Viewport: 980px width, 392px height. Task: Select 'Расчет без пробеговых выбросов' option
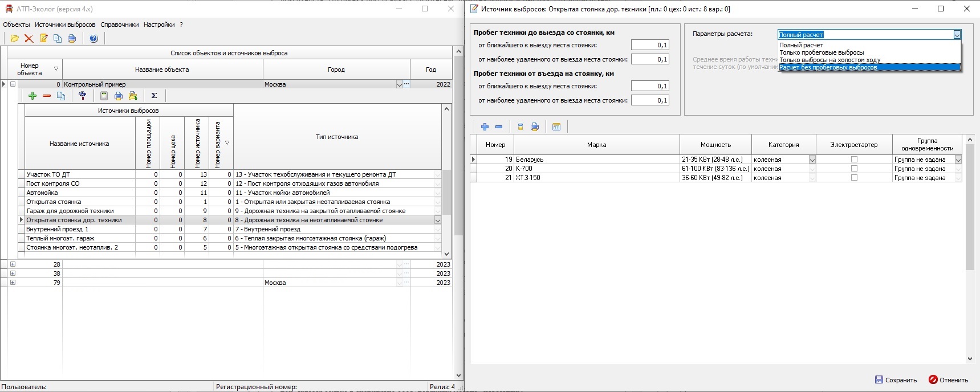pyautogui.click(x=828, y=67)
